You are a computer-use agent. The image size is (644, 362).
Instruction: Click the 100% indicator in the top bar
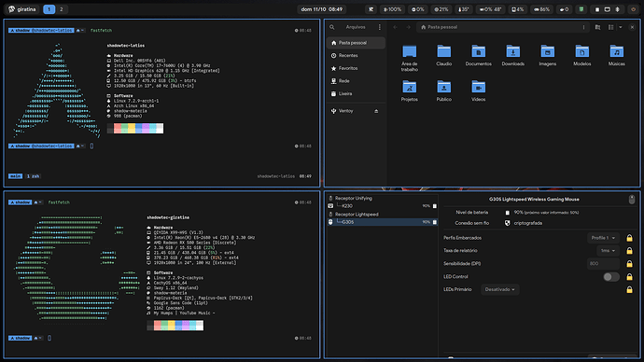point(392,9)
